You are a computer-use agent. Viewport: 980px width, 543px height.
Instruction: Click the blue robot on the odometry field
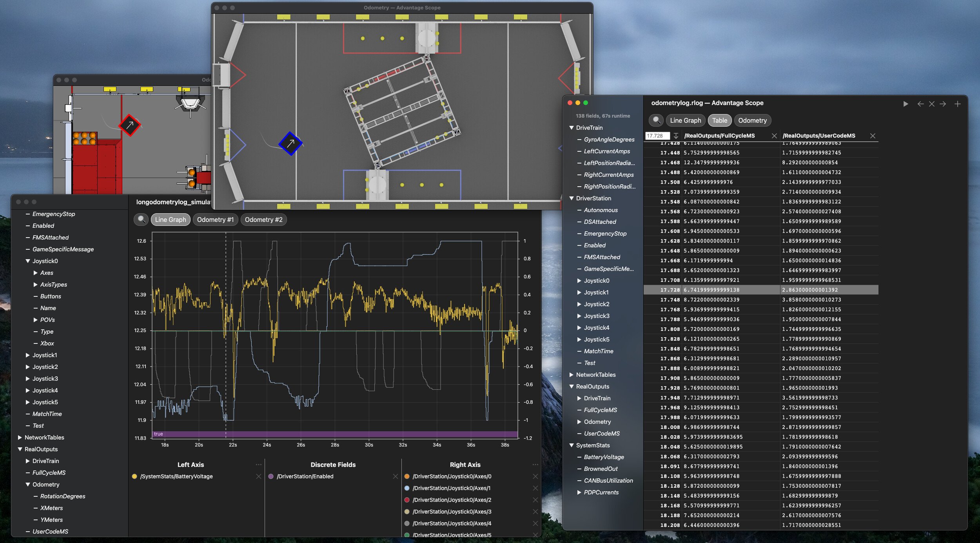click(290, 143)
